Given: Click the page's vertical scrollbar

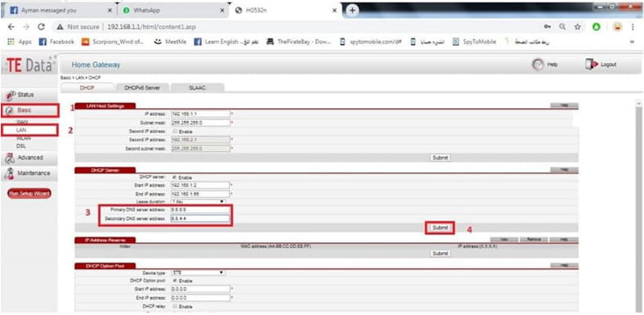Looking at the screenshot, I should pos(639,205).
